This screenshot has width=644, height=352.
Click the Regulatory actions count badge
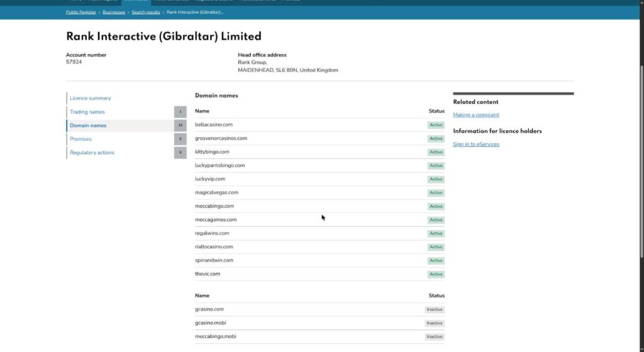tap(180, 153)
